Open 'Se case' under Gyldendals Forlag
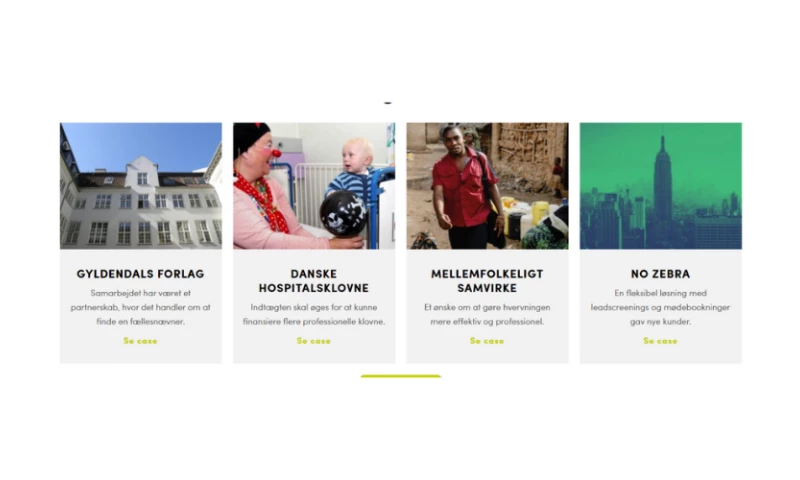The width and height of the screenshot is (800, 480). [140, 341]
